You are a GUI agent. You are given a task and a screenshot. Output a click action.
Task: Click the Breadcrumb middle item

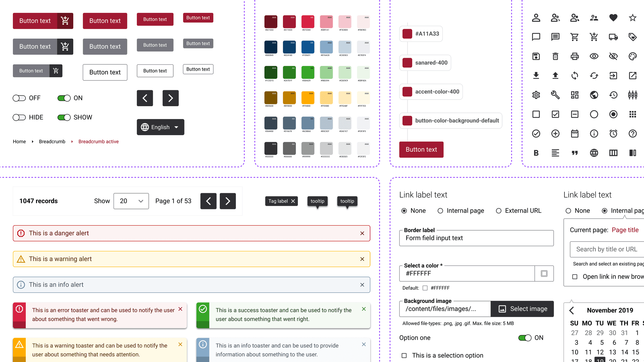pos(52,142)
